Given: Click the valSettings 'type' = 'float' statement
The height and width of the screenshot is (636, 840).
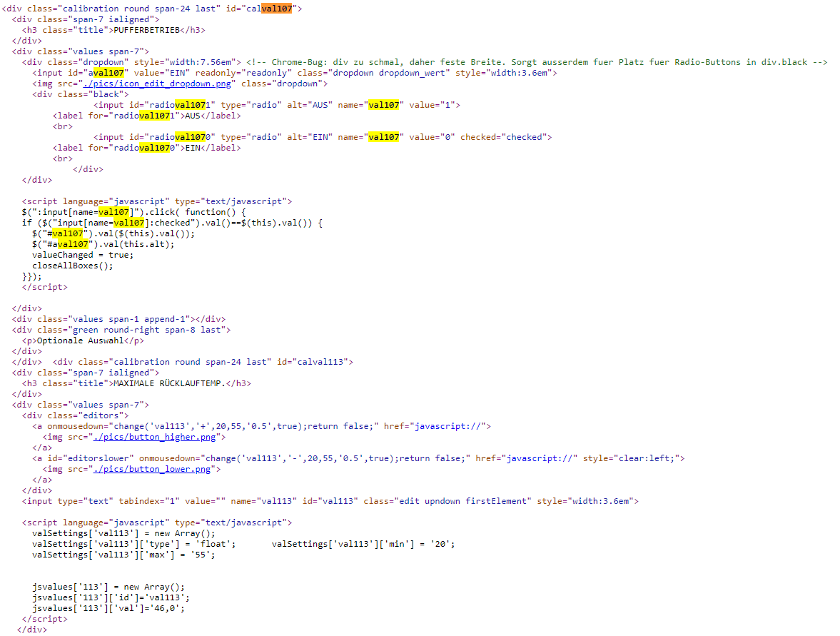Looking at the screenshot, I should point(134,545).
